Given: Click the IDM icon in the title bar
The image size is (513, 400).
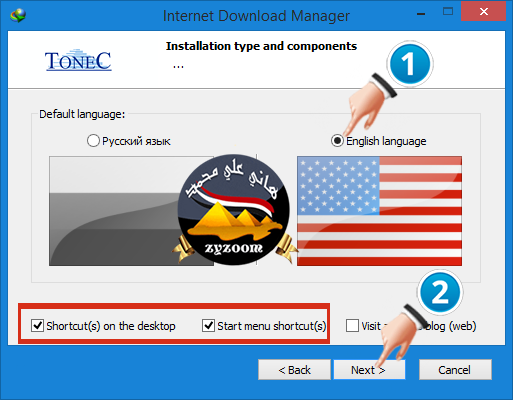Looking at the screenshot, I should pos(18,15).
